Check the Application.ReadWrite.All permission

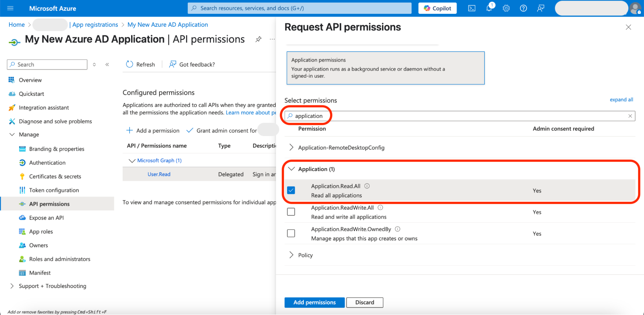click(x=291, y=212)
